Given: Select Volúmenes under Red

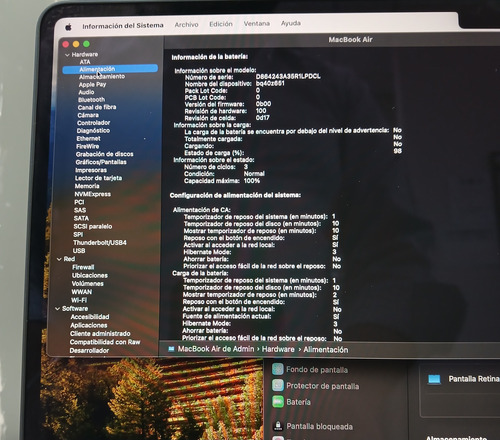Looking at the screenshot, I should [x=88, y=284].
